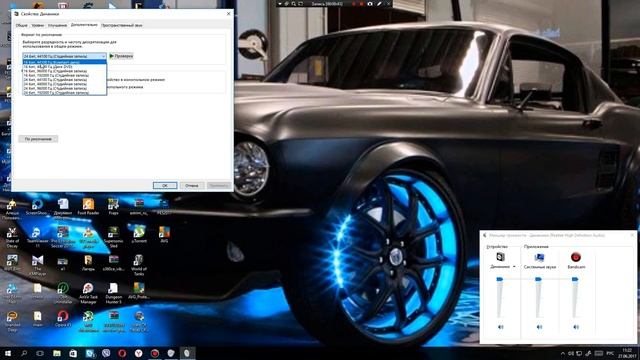
Task: Choose 16 бит, 48000 Гц (Диск DVD) option
Action: click(64, 67)
